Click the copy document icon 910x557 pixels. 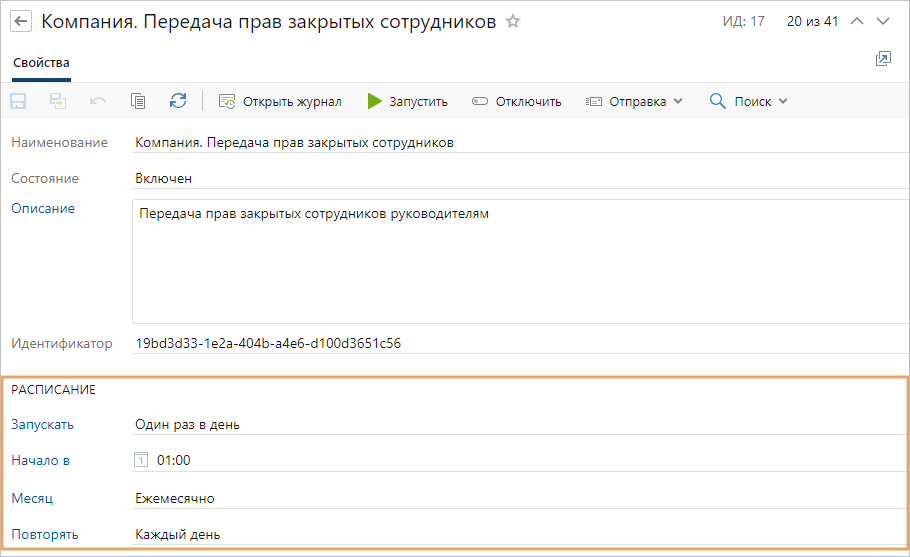pyautogui.click(x=138, y=101)
